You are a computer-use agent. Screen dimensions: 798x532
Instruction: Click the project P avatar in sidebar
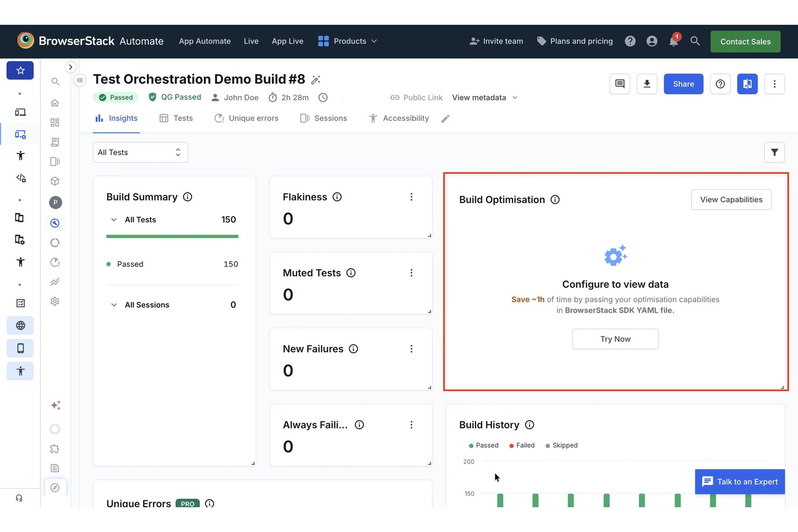click(x=55, y=203)
